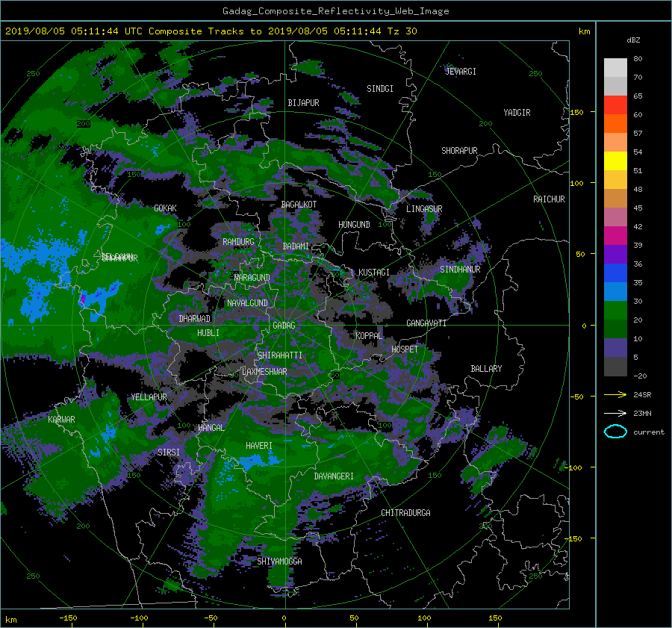672x628 pixels.
Task: Click the SINDGI city label
Action: tap(380, 89)
